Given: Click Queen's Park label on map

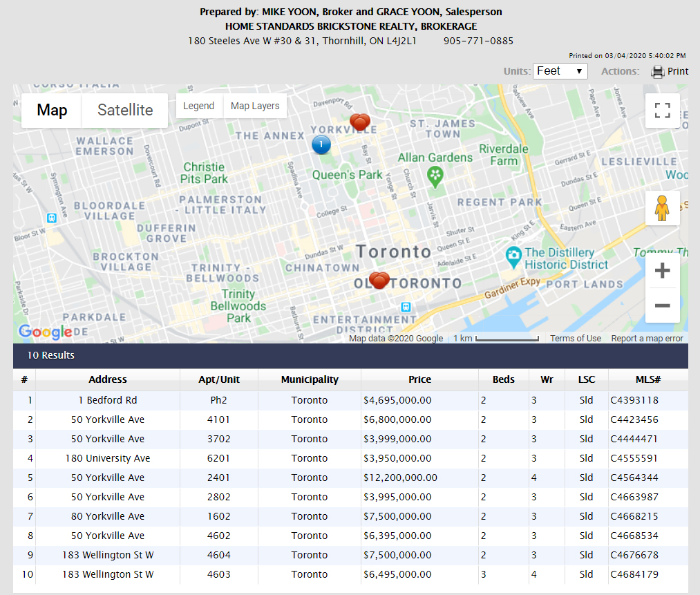Looking at the screenshot, I should click(348, 175).
